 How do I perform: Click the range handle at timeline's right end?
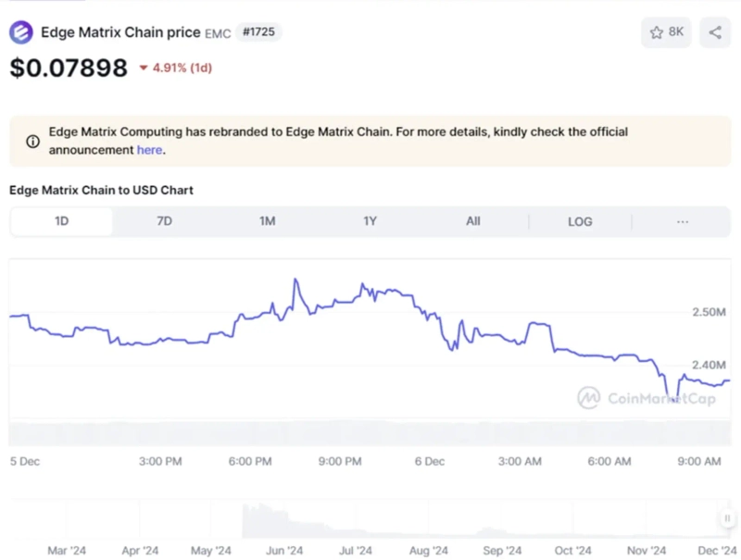point(727,518)
